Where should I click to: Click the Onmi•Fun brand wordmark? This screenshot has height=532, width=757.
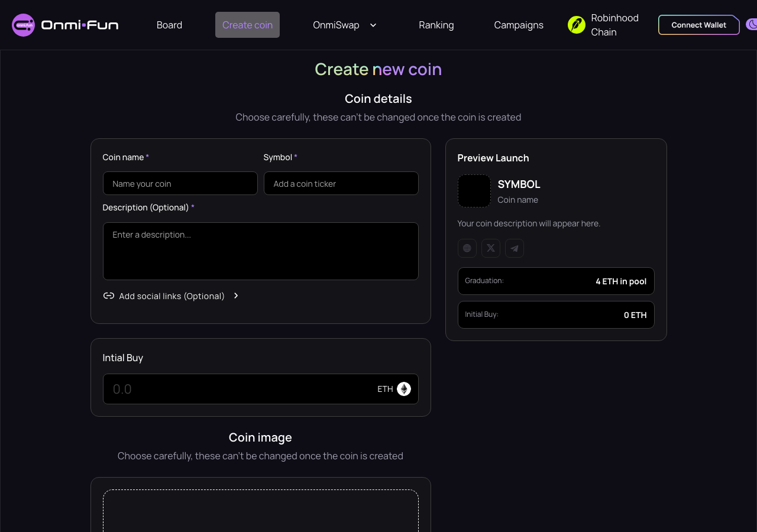[x=80, y=25]
